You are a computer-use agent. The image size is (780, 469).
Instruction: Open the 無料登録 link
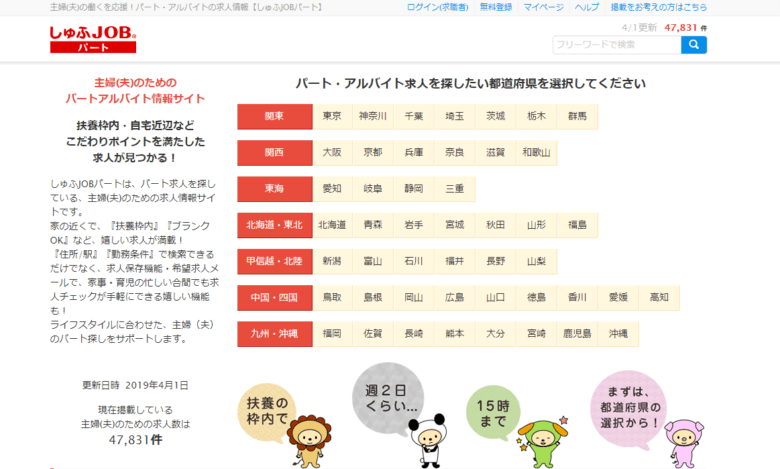(495, 7)
